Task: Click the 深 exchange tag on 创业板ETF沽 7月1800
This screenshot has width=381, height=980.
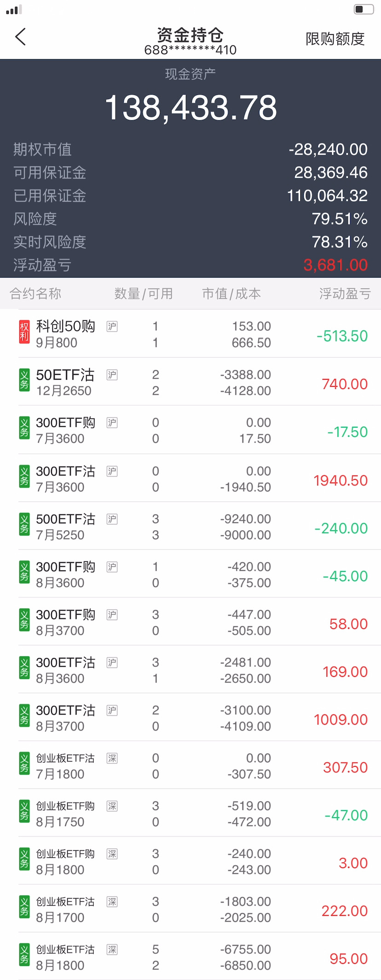Action: [x=112, y=758]
